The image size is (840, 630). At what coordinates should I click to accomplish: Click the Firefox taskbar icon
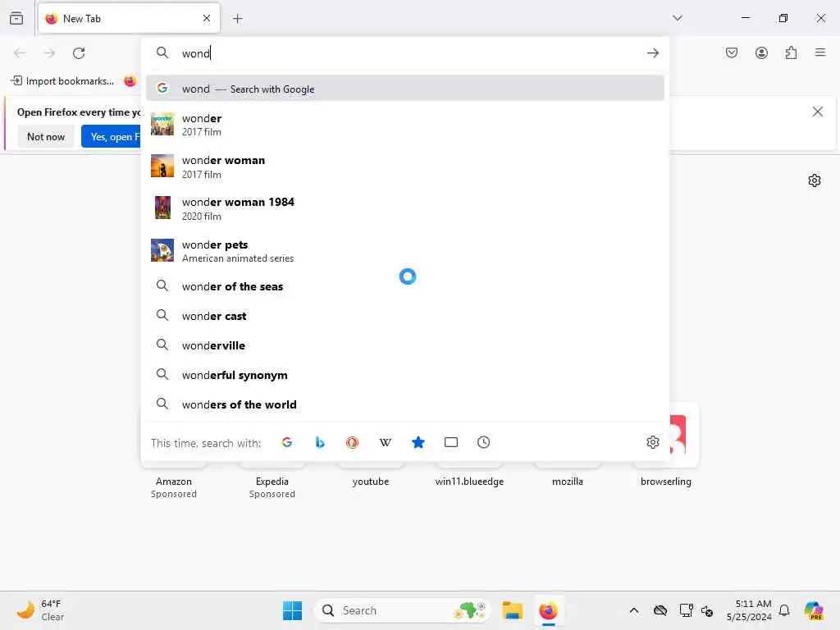pyautogui.click(x=548, y=610)
